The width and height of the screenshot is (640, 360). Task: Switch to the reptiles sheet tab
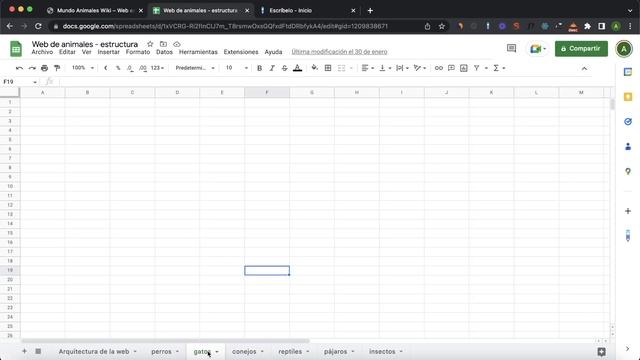pos(290,351)
